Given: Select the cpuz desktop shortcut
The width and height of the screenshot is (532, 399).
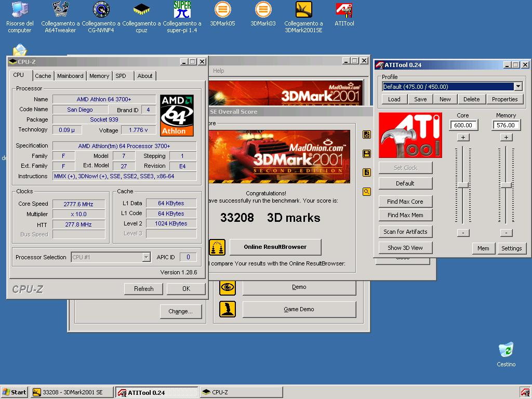Looking at the screenshot, I should pos(141,17).
